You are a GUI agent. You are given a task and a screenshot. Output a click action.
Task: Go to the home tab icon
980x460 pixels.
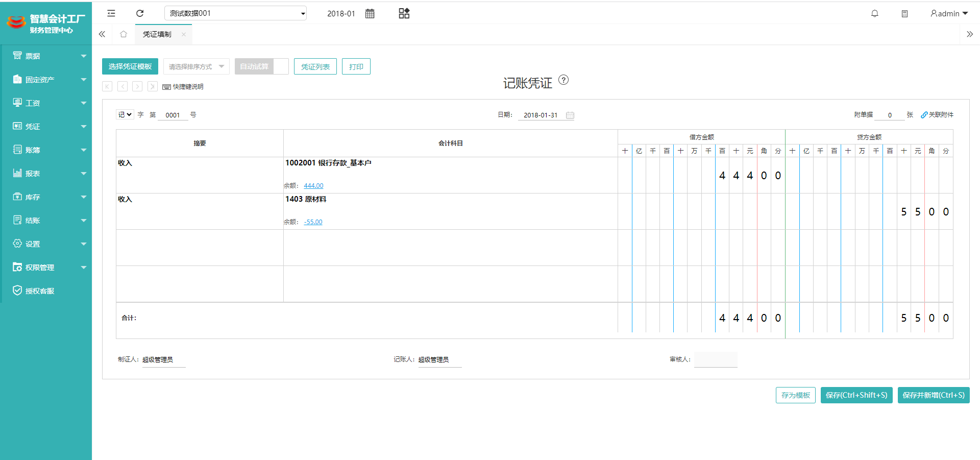pyautogui.click(x=123, y=34)
